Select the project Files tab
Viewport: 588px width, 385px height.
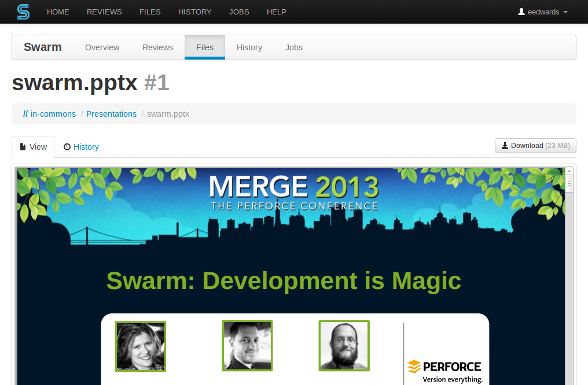[205, 47]
